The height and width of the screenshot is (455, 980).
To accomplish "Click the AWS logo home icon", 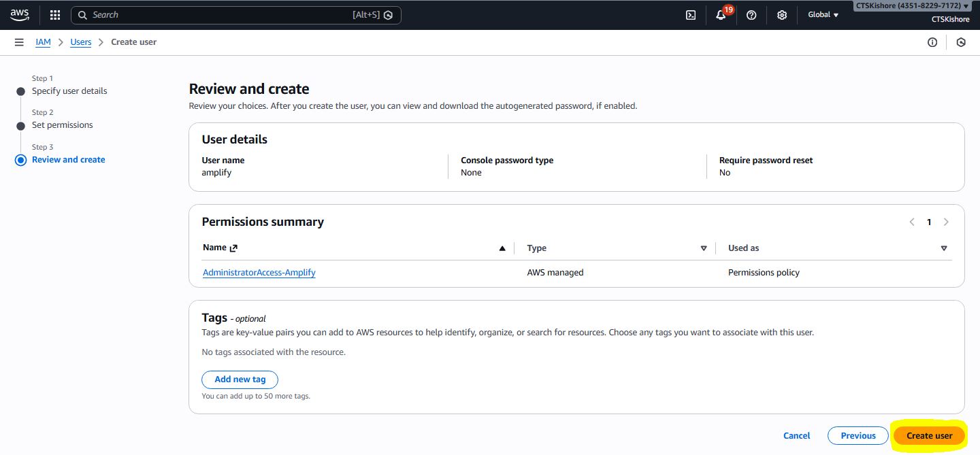I will (x=20, y=14).
